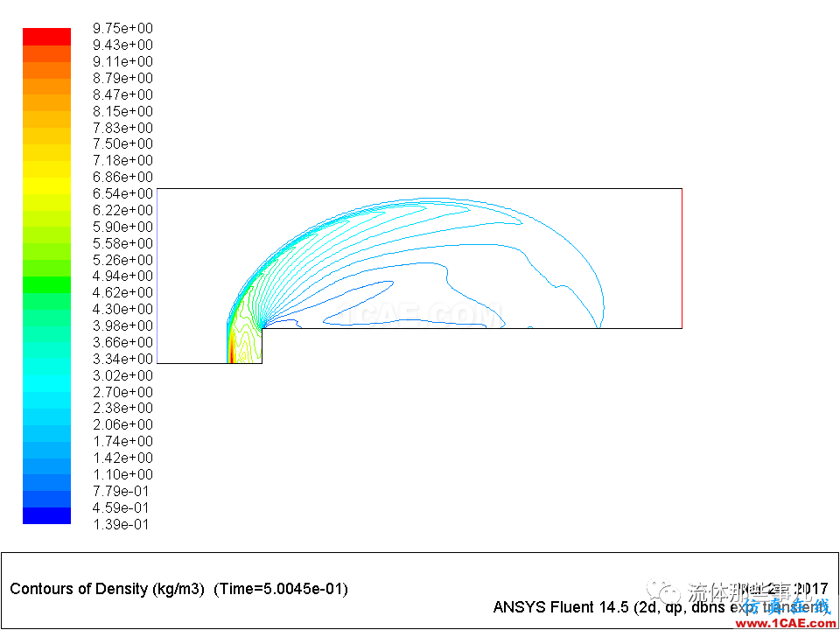This screenshot has height=630, width=840.
Task: Click the 3.02e+00 legend label
Action: click(122, 375)
